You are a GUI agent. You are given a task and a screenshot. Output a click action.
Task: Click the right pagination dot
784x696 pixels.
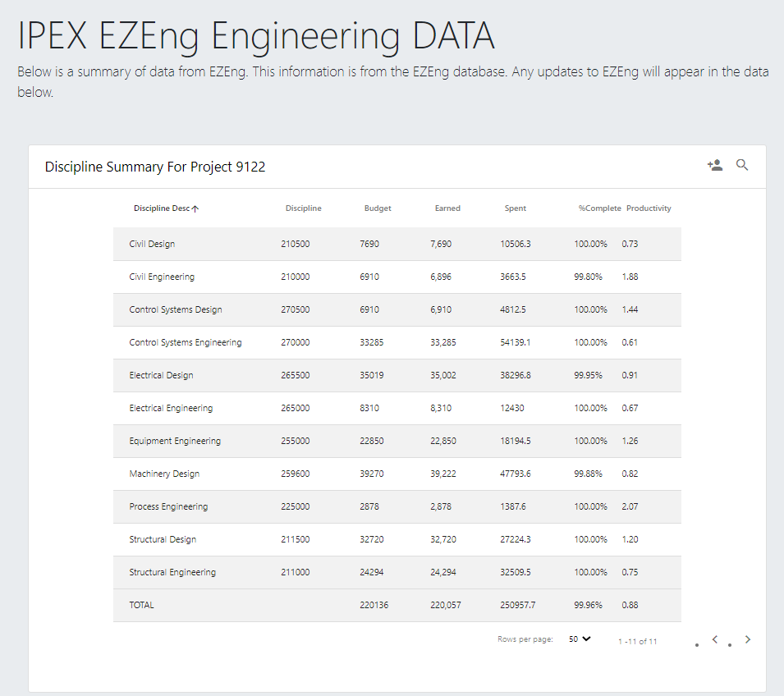(730, 645)
